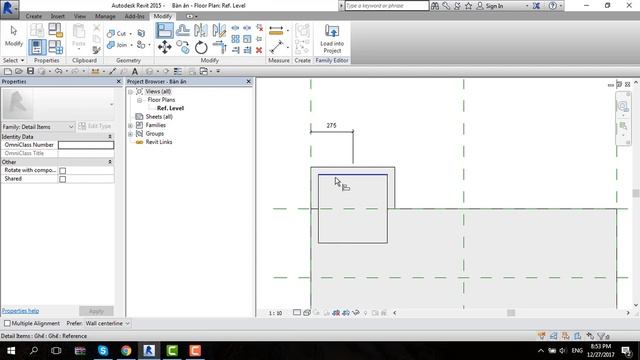Click the 1 : 10 view scale
The image size is (640, 360).
click(276, 313)
